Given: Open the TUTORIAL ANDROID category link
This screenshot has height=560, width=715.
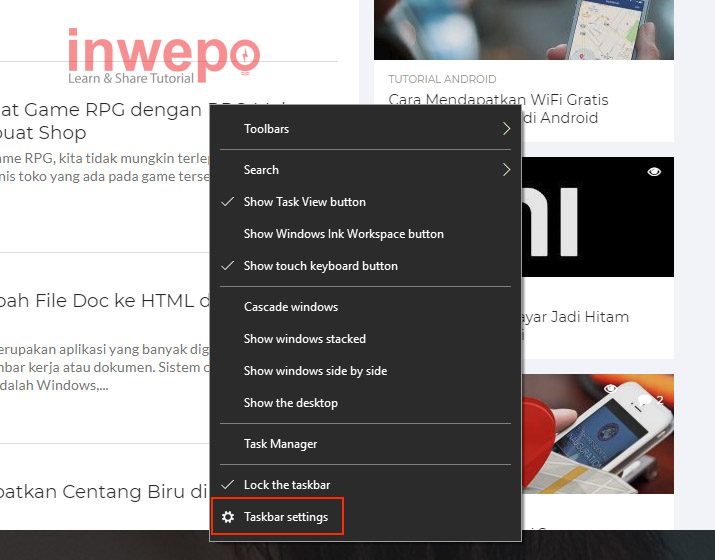Looking at the screenshot, I should pyautogui.click(x=442, y=79).
